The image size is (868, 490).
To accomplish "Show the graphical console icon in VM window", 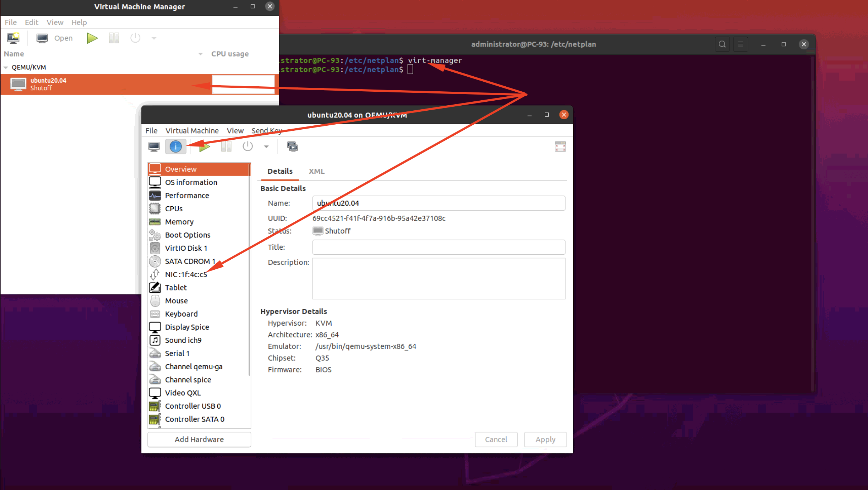I will [154, 146].
